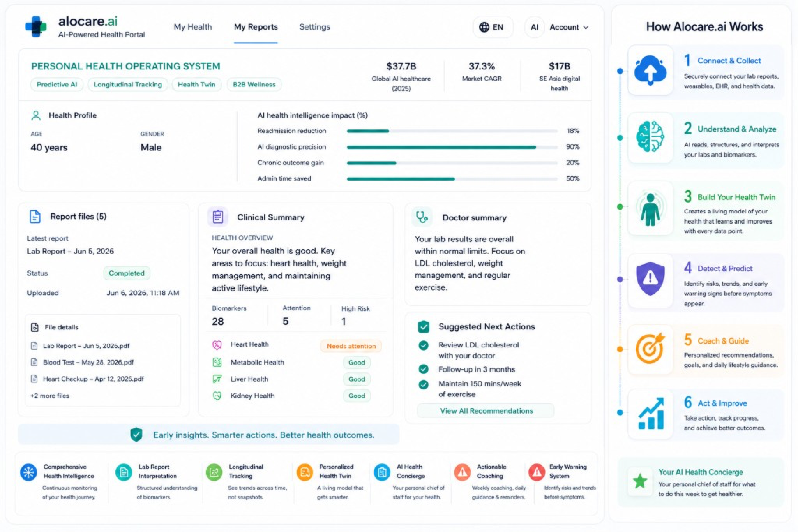Click the Biomarkers count 28
The height and width of the screenshot is (532, 798).
tap(217, 321)
